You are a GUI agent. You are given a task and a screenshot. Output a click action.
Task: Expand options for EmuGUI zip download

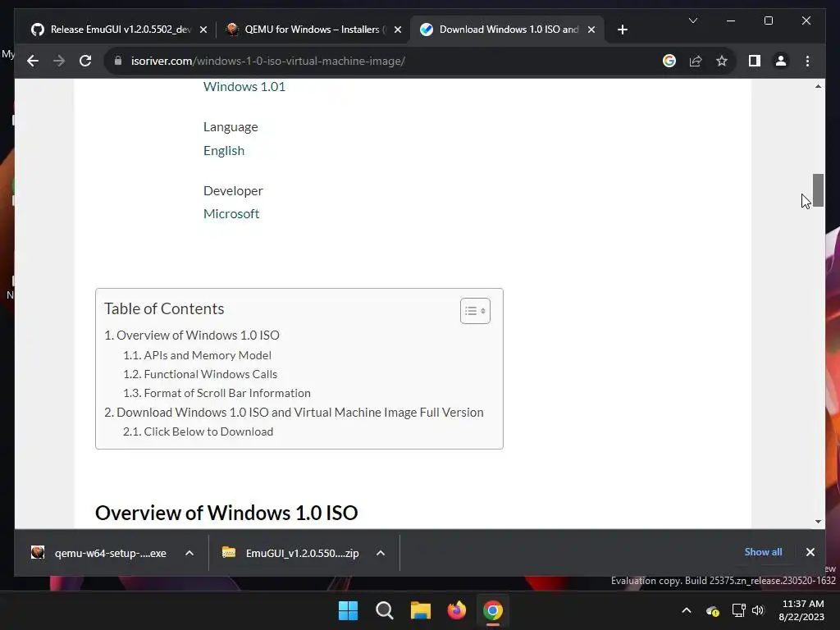coord(381,553)
